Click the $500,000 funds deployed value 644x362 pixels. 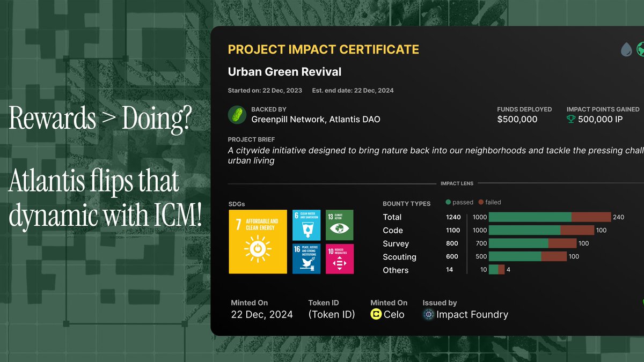pos(517,119)
